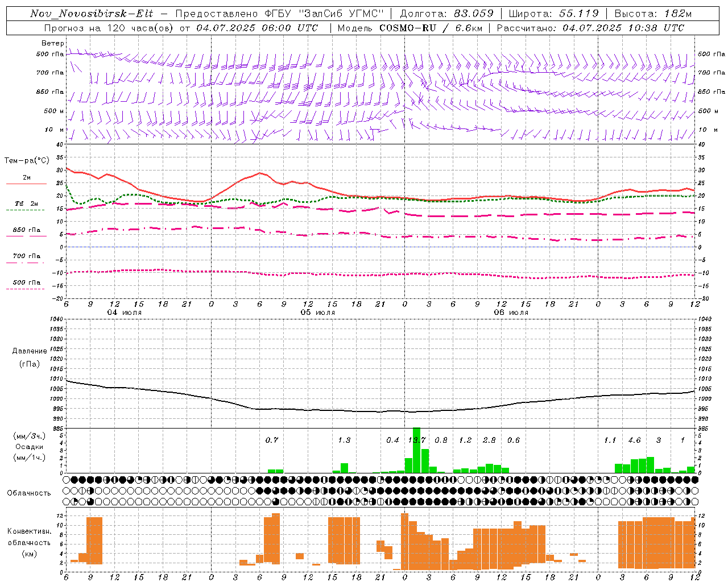Image resolution: width=728 pixels, height=582 pixels.
Task: Click the 700 гПа temperature legend entry
Action: coord(26,256)
